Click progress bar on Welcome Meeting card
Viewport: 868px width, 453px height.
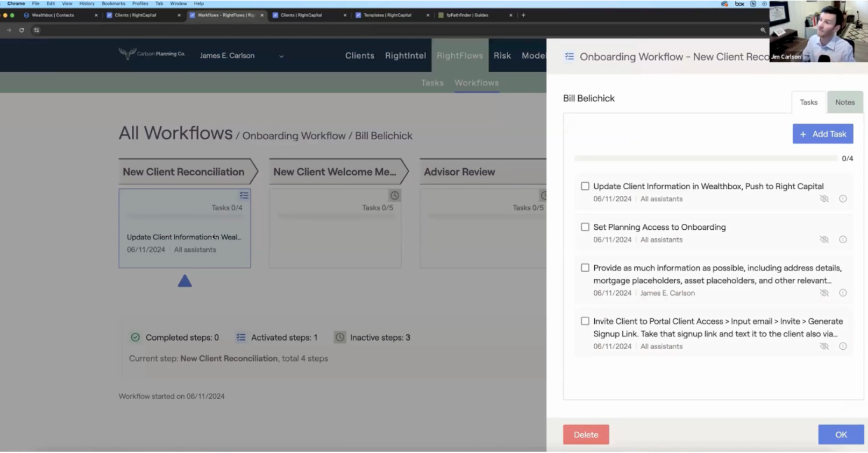(335, 216)
